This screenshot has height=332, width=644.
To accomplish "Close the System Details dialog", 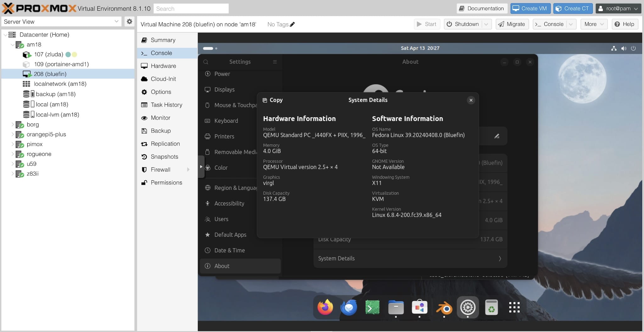I will pos(471,100).
